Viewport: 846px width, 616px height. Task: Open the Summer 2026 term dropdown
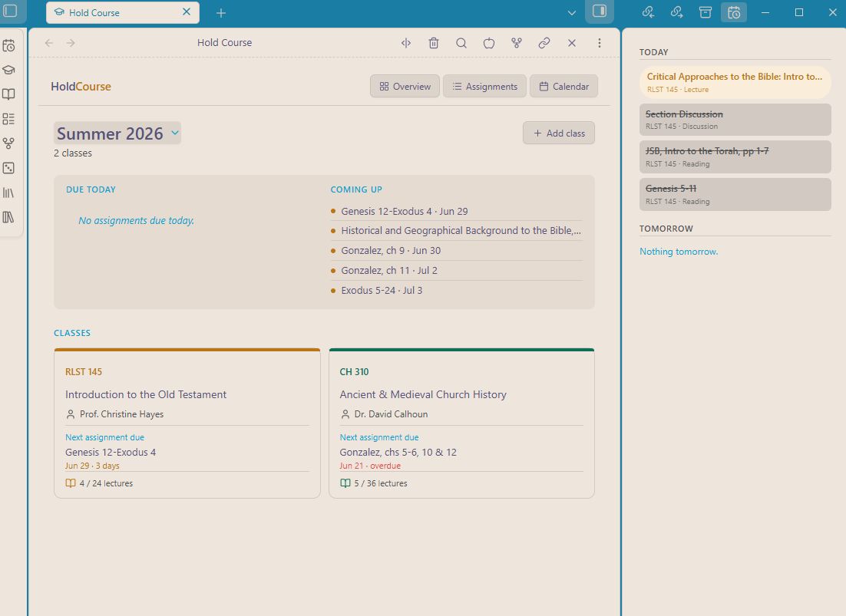coord(117,133)
